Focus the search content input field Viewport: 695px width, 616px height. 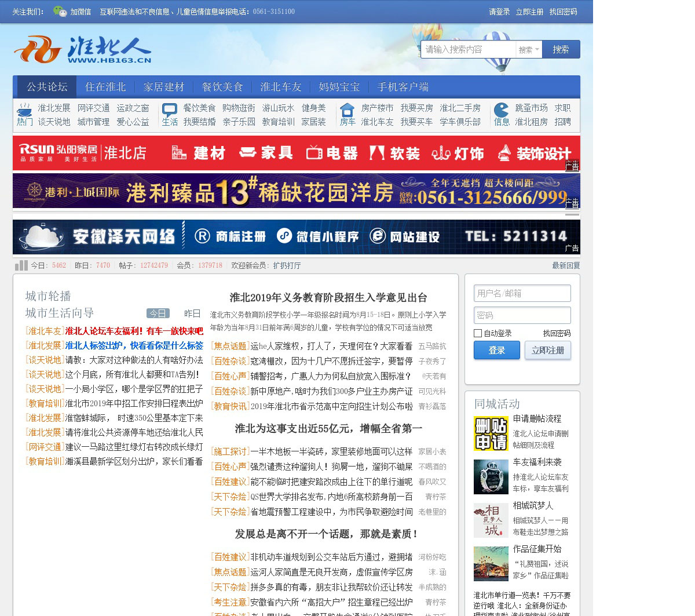click(469, 50)
